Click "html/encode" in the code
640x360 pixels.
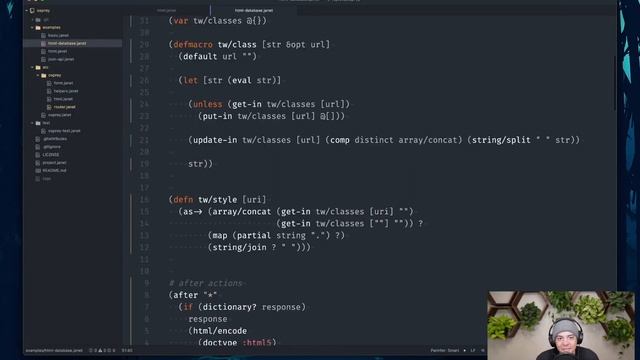point(220,331)
